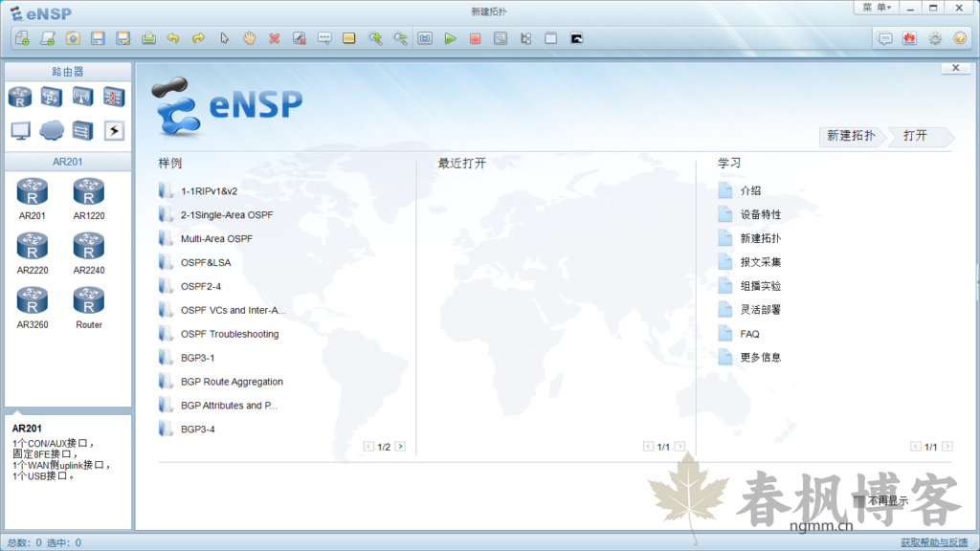Select the arrow pointer tool
The width and height of the screenshot is (980, 551).
point(224,38)
